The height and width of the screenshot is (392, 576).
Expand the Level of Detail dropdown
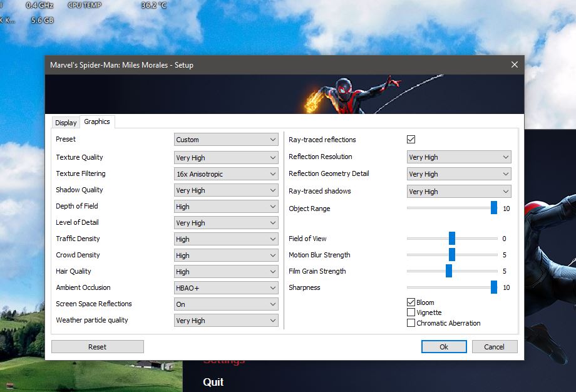pos(226,223)
